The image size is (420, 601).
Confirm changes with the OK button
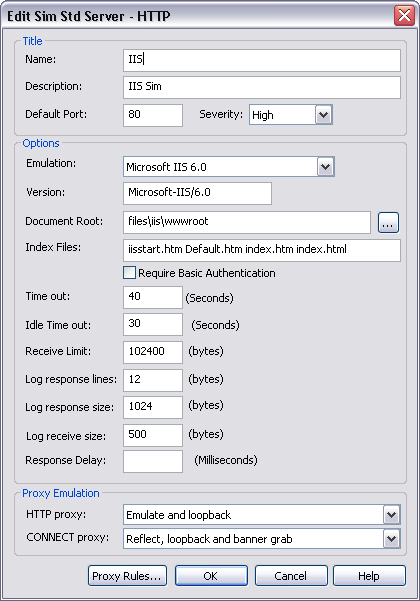[211, 575]
